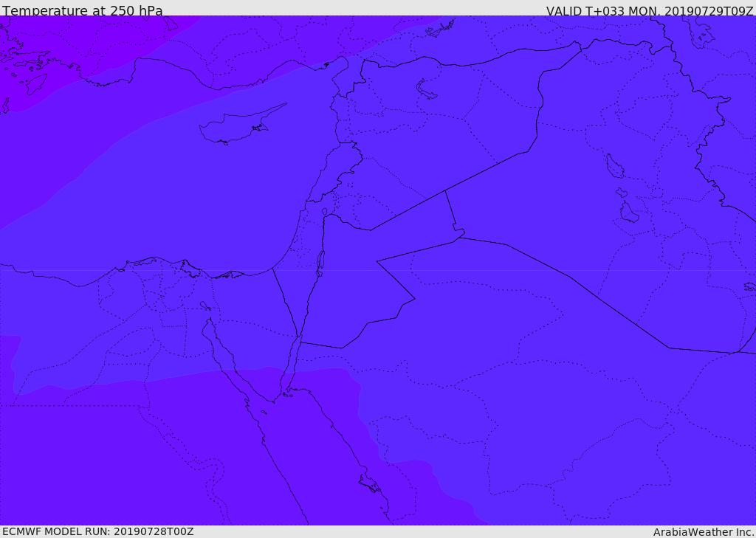Click the 'Temperature at 250 hPa' title
The width and height of the screenshot is (756, 538).
coord(83,10)
